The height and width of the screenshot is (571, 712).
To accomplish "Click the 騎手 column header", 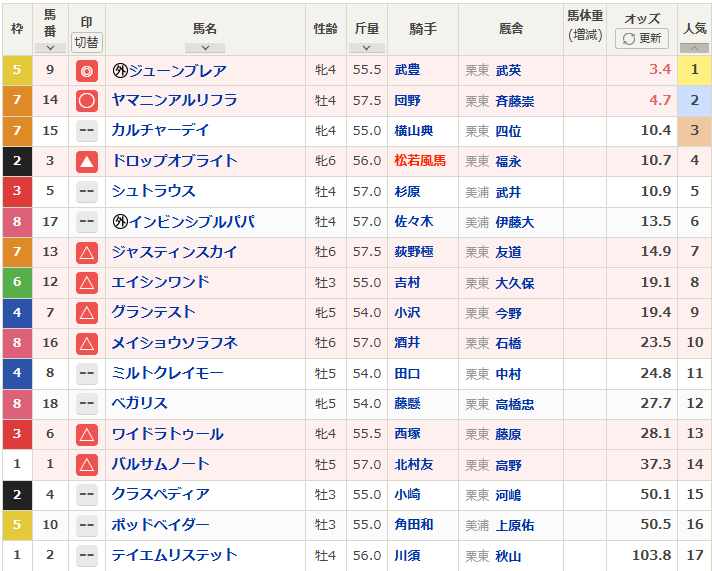I will tap(423, 29).
